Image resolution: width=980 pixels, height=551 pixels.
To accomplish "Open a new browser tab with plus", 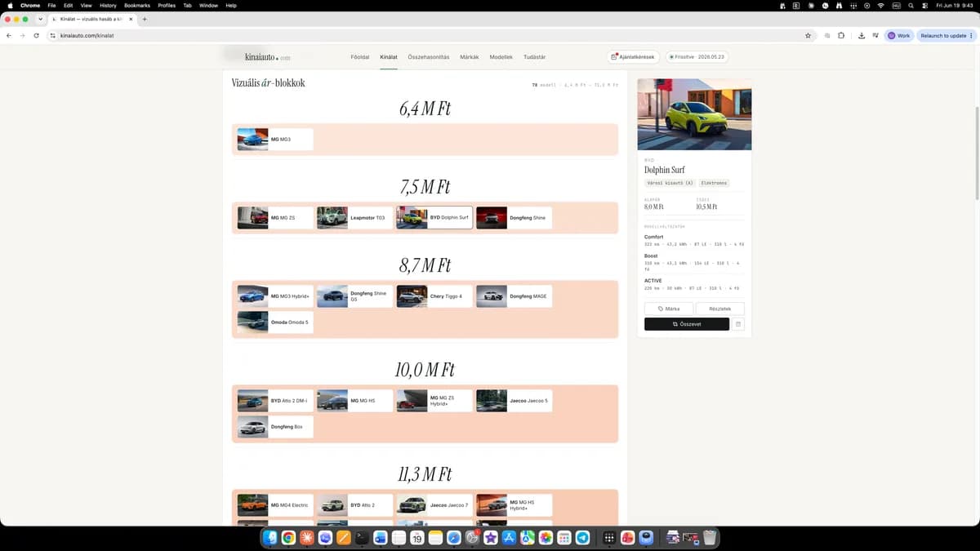I will click(x=145, y=19).
